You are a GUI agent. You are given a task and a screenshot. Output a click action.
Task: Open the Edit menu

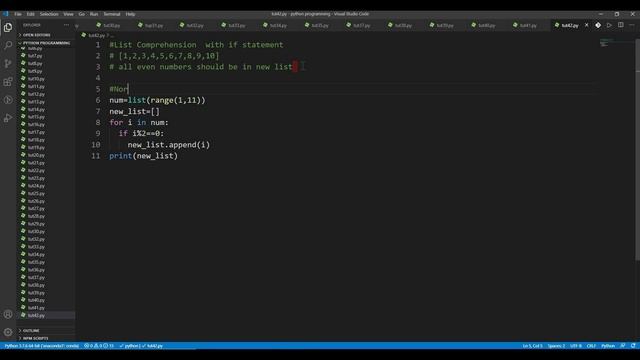click(31, 14)
